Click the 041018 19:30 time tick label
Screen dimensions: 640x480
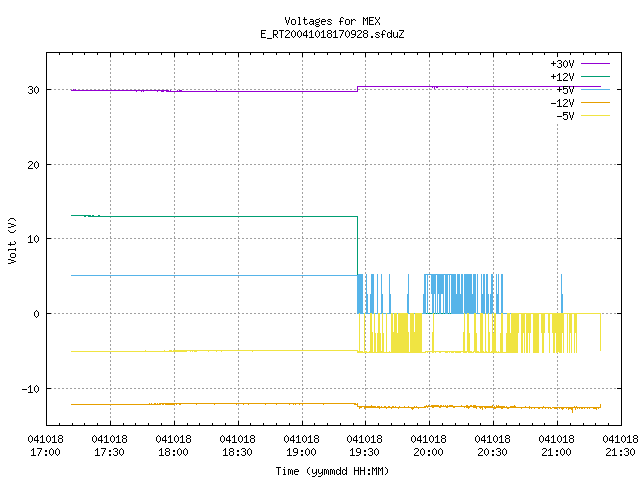pyautogui.click(x=364, y=445)
